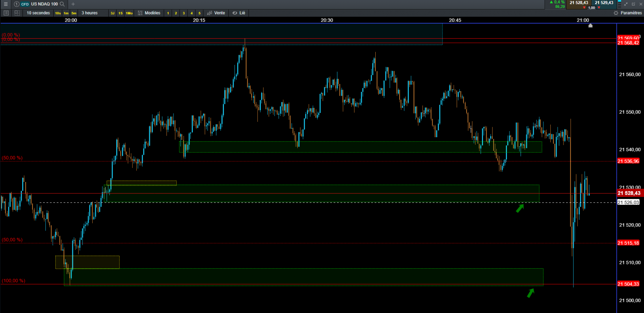Image resolution: width=644 pixels, height=313 pixels.
Task: Shrink the chart window with arrows icon
Action: click(626, 4)
